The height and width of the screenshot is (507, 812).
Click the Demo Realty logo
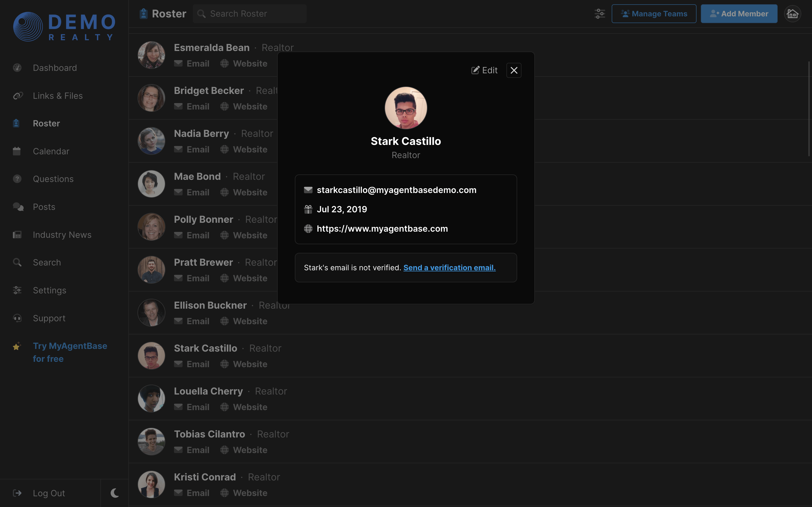coord(64,27)
